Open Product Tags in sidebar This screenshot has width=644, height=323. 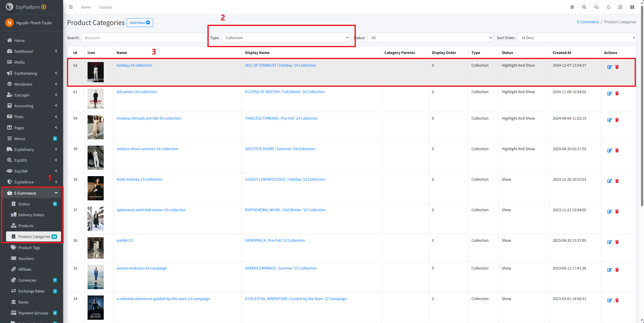(x=29, y=248)
